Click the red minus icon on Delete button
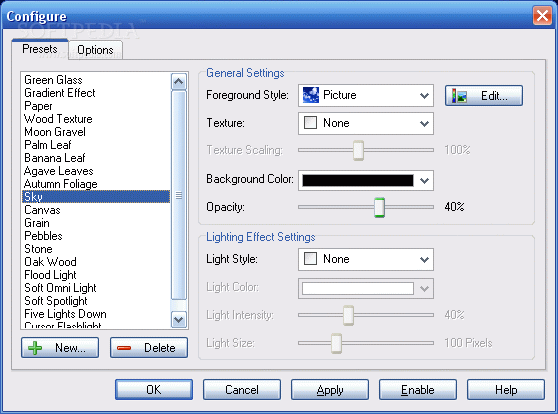Viewport: 558px width, 414px height. 124,348
